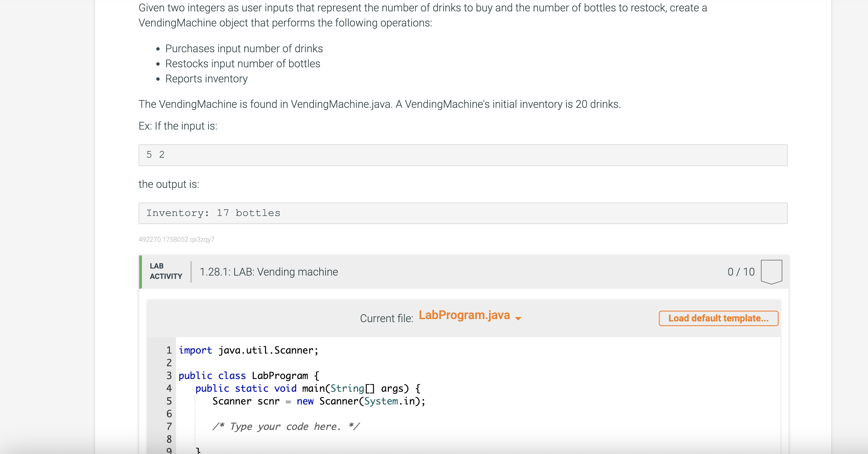The height and width of the screenshot is (454, 868).
Task: Click the LAB ACTIVITY label
Action: tap(165, 271)
